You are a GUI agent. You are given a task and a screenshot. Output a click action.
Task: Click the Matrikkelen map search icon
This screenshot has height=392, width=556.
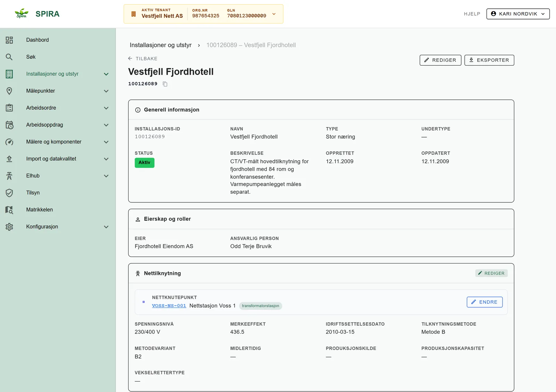coord(9,210)
